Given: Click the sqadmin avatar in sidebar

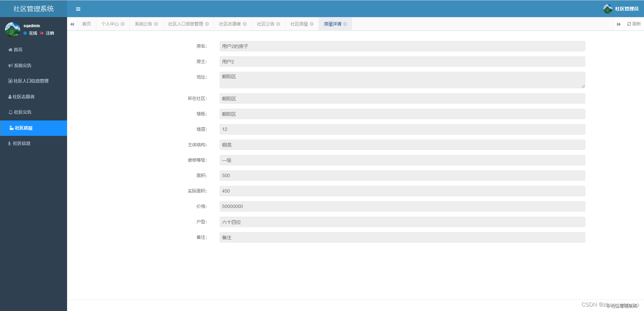Looking at the screenshot, I should coord(12,30).
